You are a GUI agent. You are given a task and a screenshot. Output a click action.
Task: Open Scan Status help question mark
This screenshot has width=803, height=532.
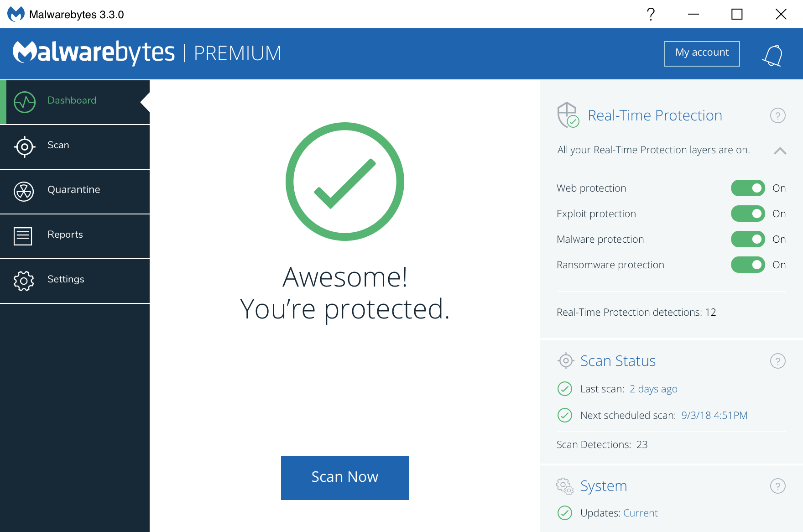(778, 361)
